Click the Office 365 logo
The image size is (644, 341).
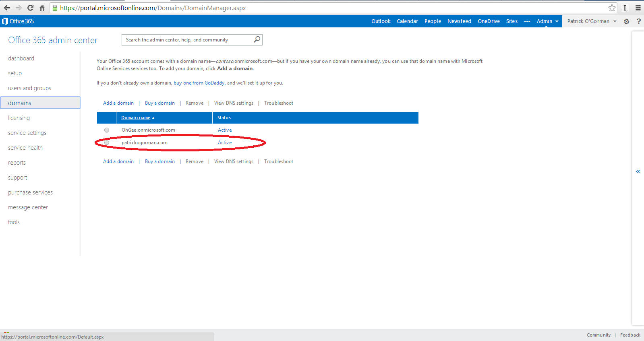(18, 21)
